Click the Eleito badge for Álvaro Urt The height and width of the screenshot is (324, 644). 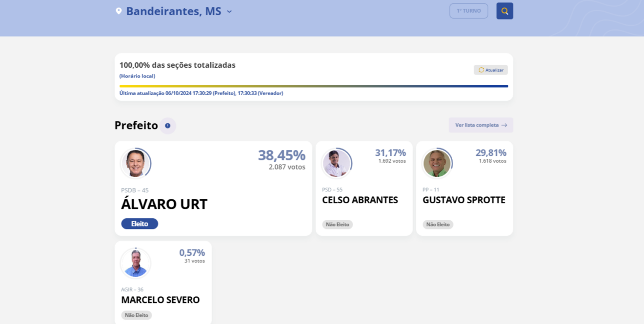pos(140,224)
